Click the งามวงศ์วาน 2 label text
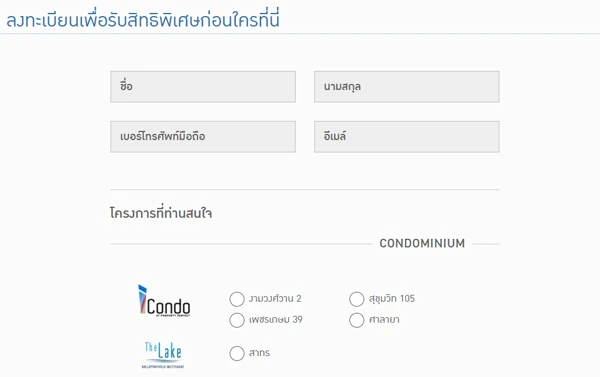The height and width of the screenshot is (377, 600). [275, 298]
